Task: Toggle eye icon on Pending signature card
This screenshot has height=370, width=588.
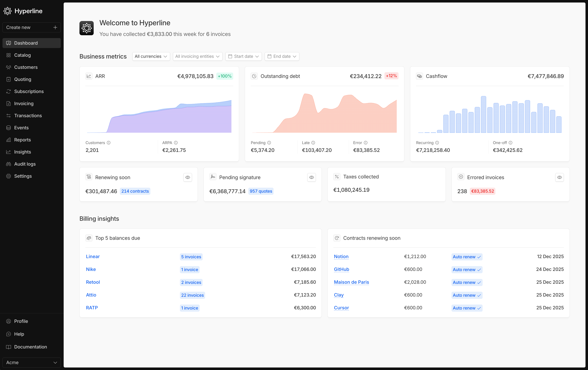Action: click(312, 177)
